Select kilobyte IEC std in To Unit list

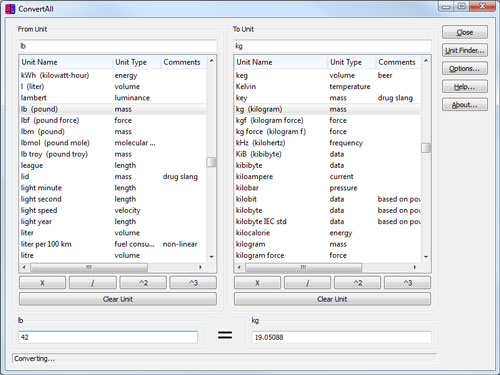click(x=328, y=222)
